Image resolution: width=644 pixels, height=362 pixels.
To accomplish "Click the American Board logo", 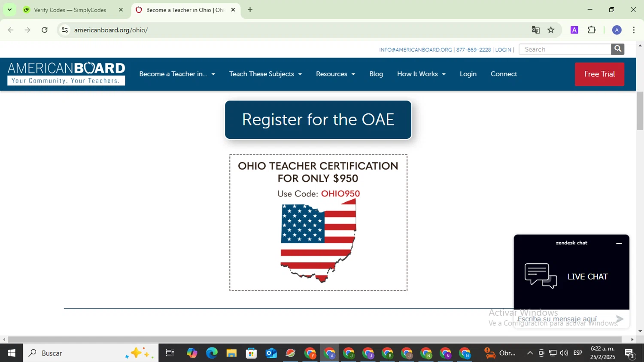I will 66,74.
